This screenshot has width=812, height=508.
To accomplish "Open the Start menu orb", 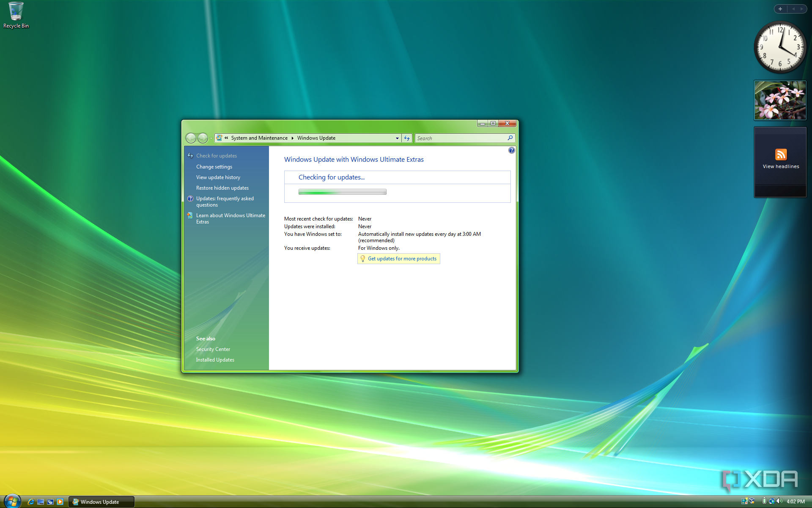I will tap(12, 501).
